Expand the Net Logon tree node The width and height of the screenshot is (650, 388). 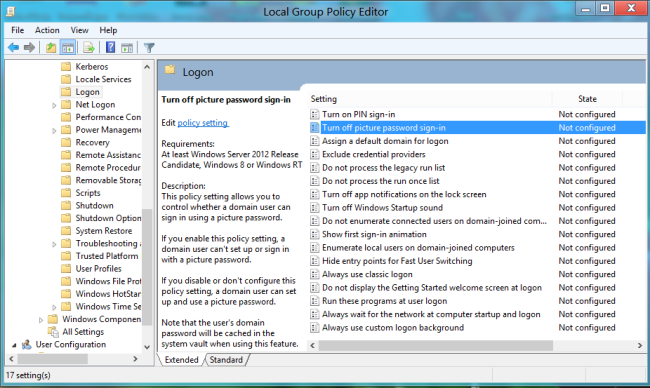pos(54,105)
